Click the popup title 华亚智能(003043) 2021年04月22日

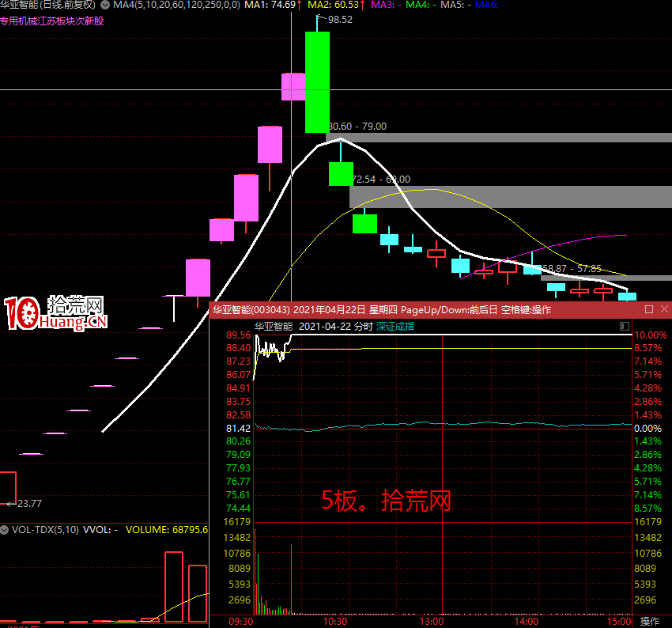pyautogui.click(x=289, y=309)
